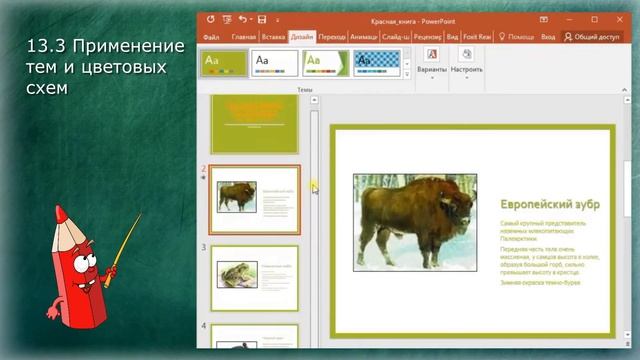Click the Общий доступ share button
640x360 pixels.
[592, 37]
